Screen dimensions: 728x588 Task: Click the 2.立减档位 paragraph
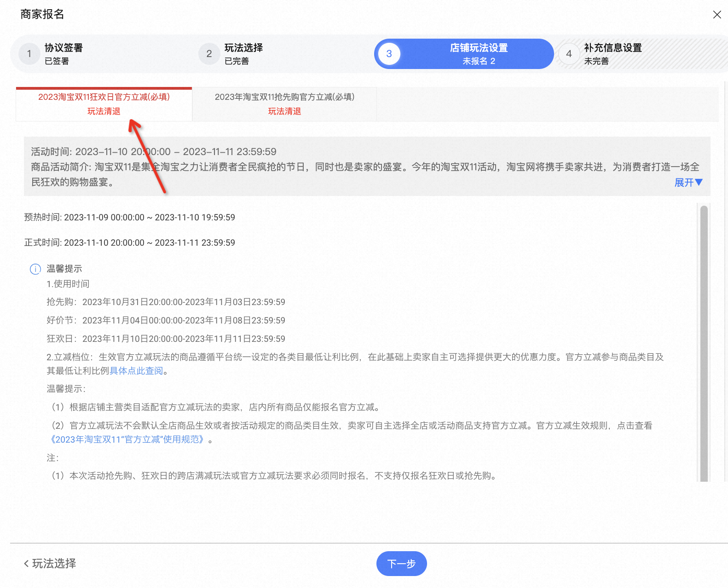point(355,364)
